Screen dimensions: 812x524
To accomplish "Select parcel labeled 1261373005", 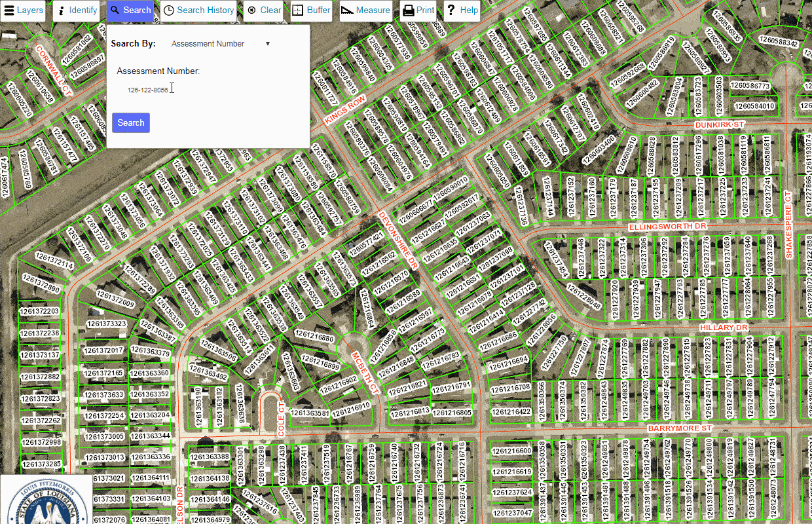I will (x=105, y=436).
